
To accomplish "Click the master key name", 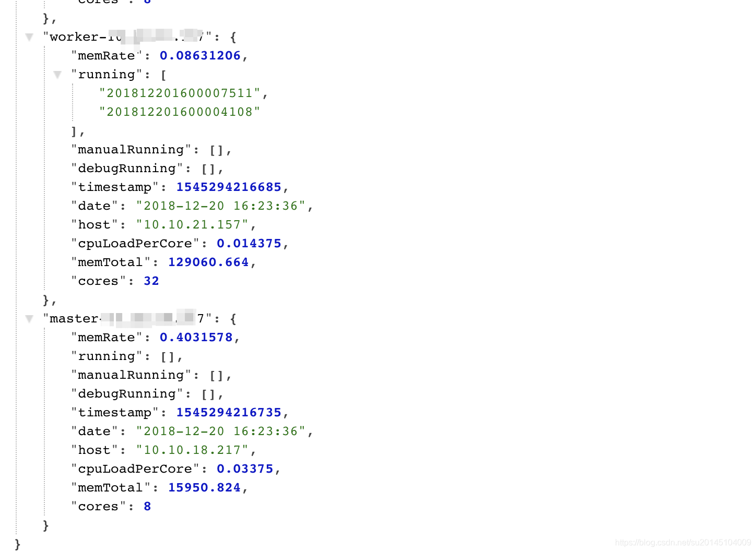I will click(x=128, y=319).
